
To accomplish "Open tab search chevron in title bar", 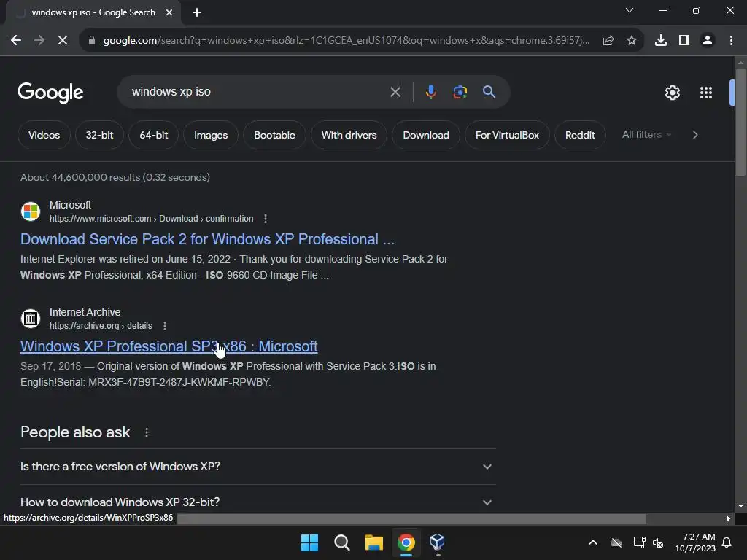I will coord(630,10).
